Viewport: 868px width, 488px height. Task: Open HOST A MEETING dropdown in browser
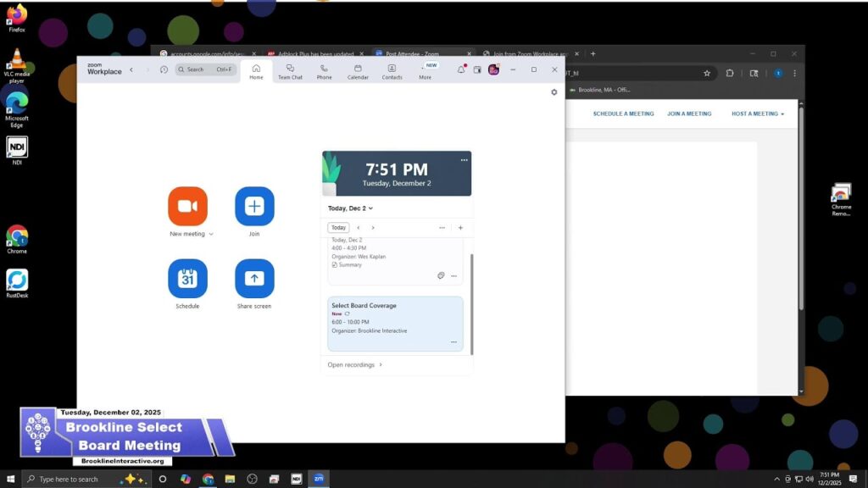758,114
